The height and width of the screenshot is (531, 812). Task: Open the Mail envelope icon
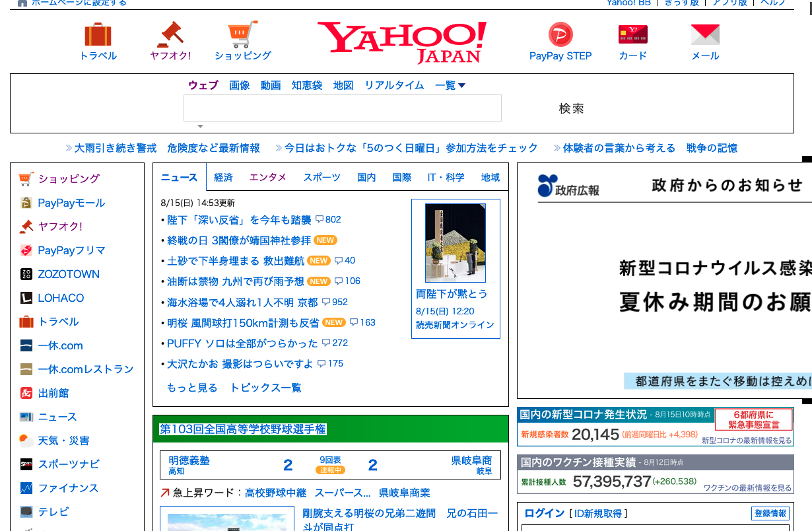pyautogui.click(x=704, y=34)
